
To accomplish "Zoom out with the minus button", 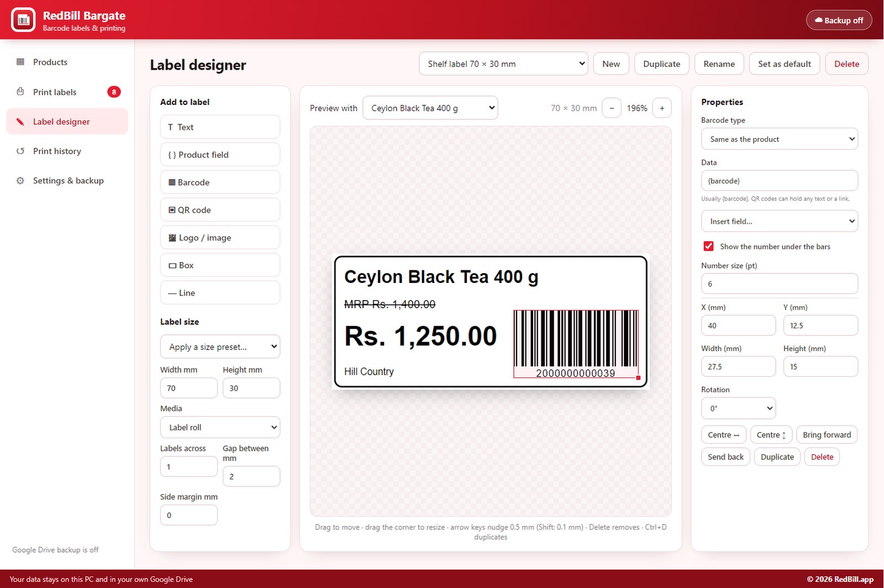I will [x=612, y=108].
